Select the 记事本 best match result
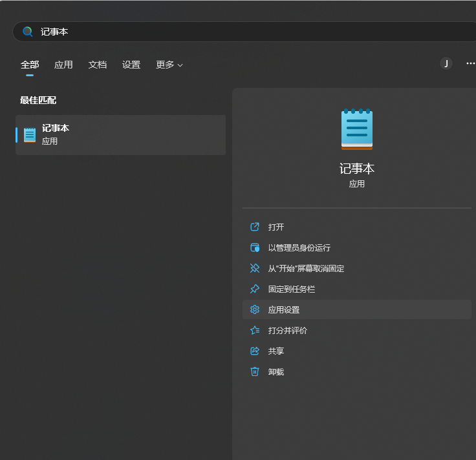The height and width of the screenshot is (460, 476). click(x=120, y=135)
